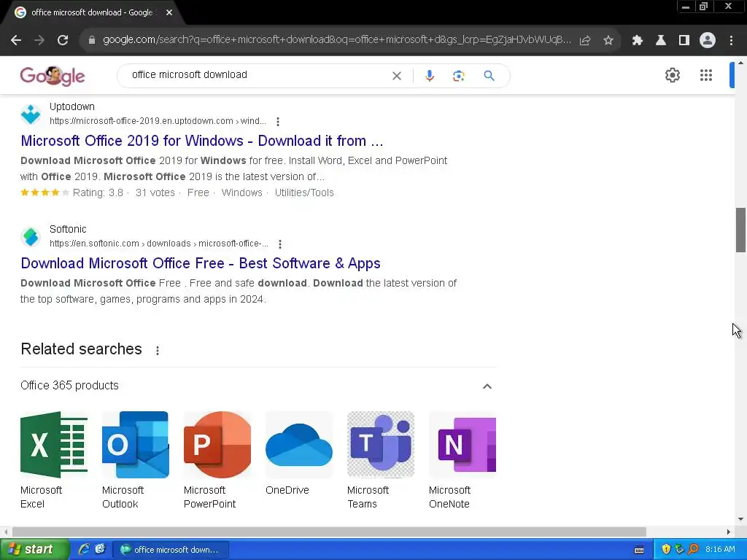The width and height of the screenshot is (747, 560).
Task: Select the Microsoft Excel thumbnail
Action: click(x=54, y=445)
